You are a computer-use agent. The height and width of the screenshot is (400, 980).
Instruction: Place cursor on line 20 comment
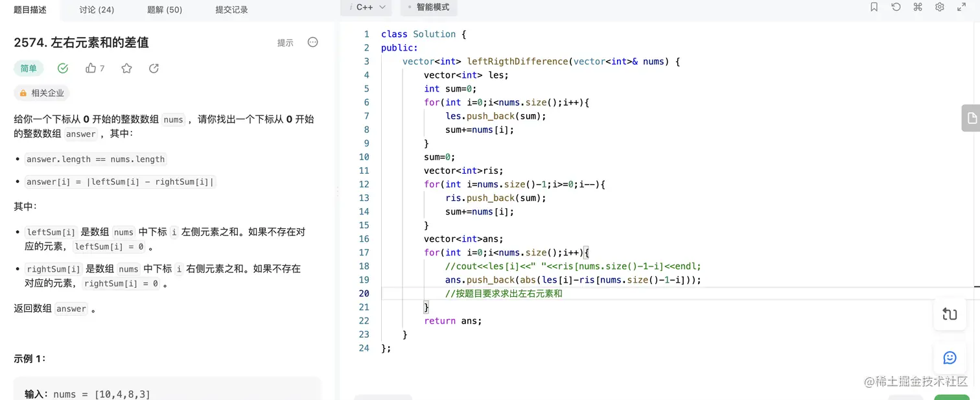(x=504, y=294)
